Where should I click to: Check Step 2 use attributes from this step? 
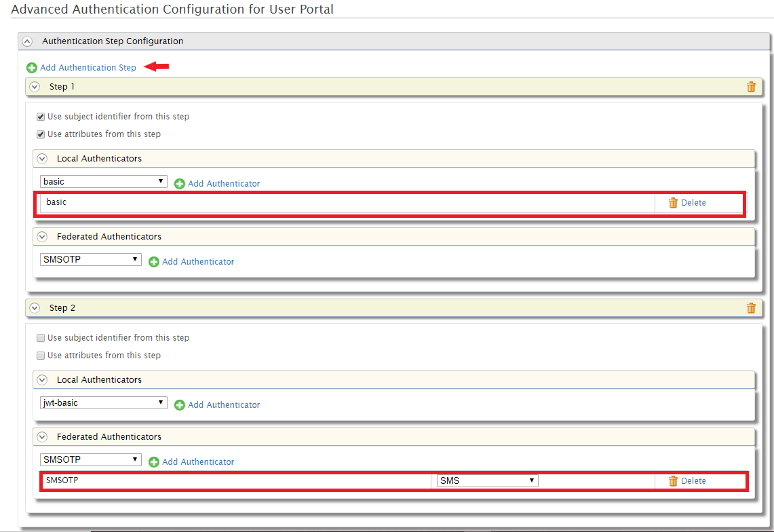point(41,356)
